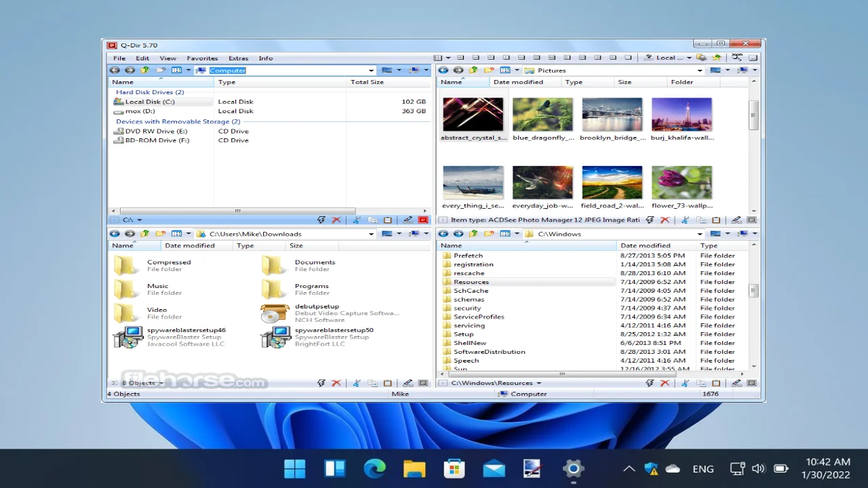Go back in the C:\Windows pane
Viewport: 868px width, 488px height.
[x=443, y=234]
